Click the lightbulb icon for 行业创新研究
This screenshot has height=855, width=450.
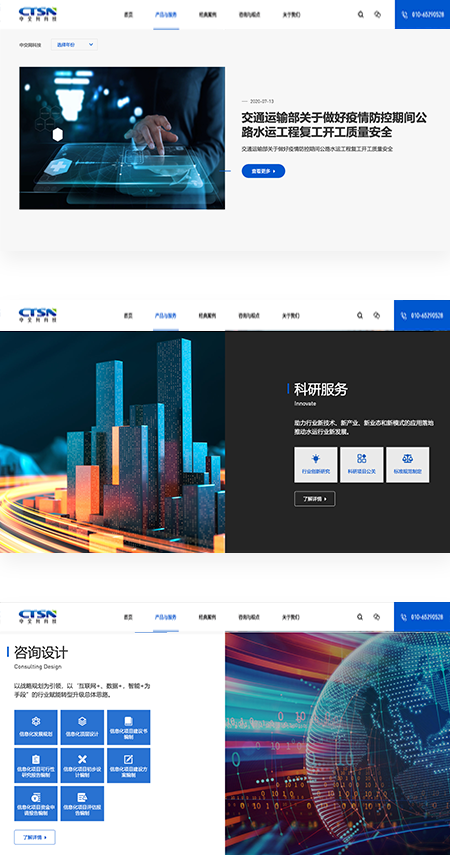click(x=316, y=459)
